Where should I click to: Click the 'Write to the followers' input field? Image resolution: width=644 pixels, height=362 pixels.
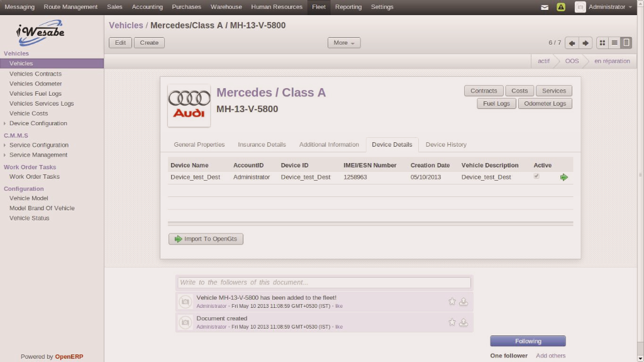tap(324, 283)
